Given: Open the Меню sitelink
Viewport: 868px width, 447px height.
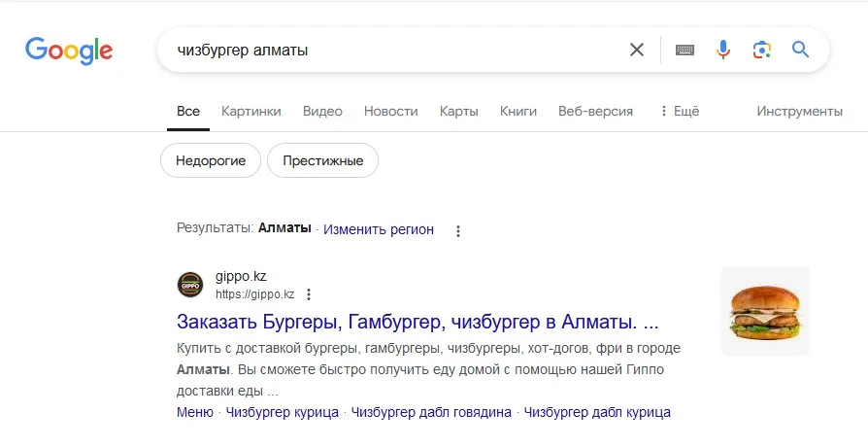Looking at the screenshot, I should (195, 413).
